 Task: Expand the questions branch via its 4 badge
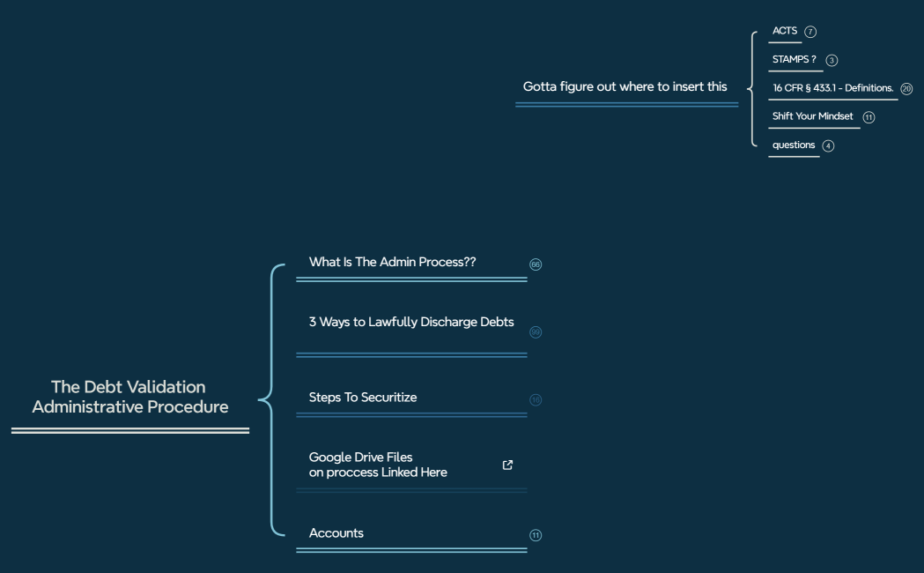(x=828, y=145)
